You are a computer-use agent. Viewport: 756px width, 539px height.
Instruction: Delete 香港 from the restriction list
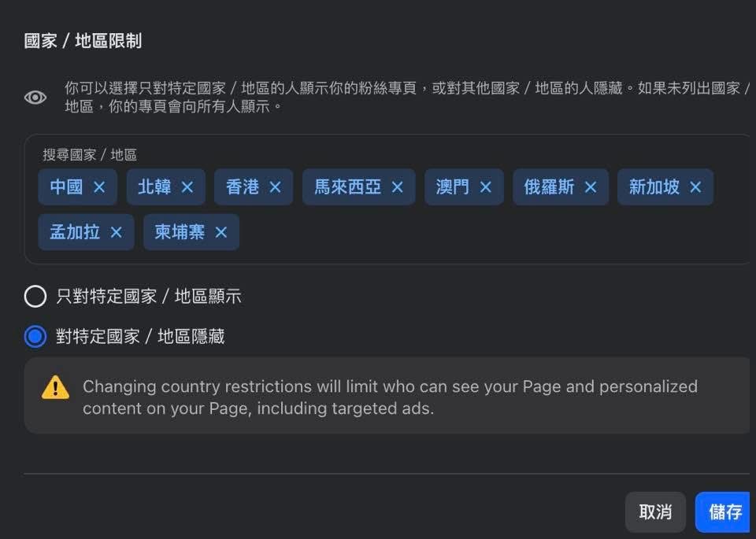(x=275, y=187)
